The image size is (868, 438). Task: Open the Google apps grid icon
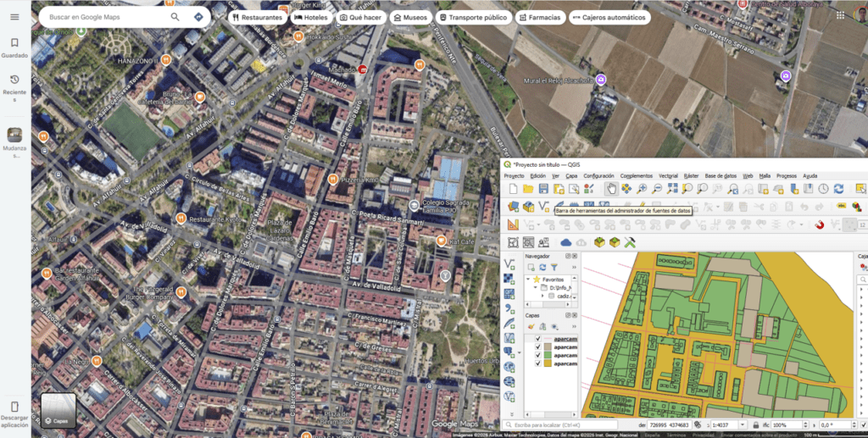(x=841, y=16)
